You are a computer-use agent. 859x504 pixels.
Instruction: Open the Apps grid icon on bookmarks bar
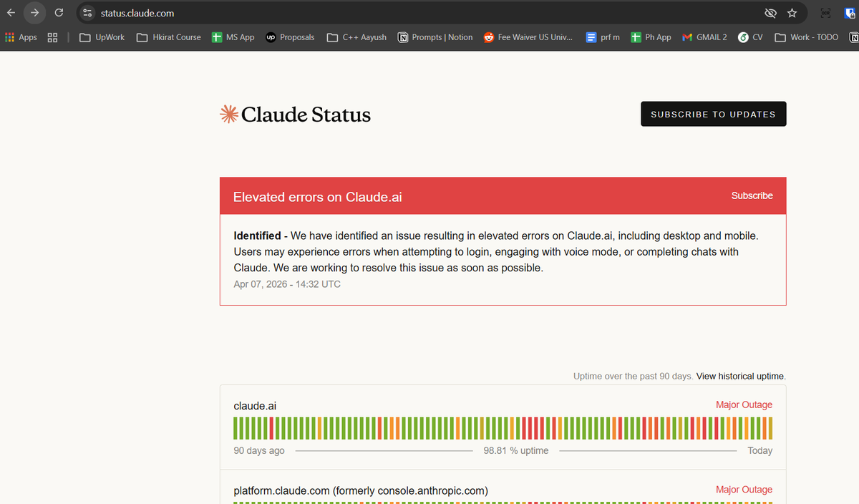pyautogui.click(x=9, y=37)
